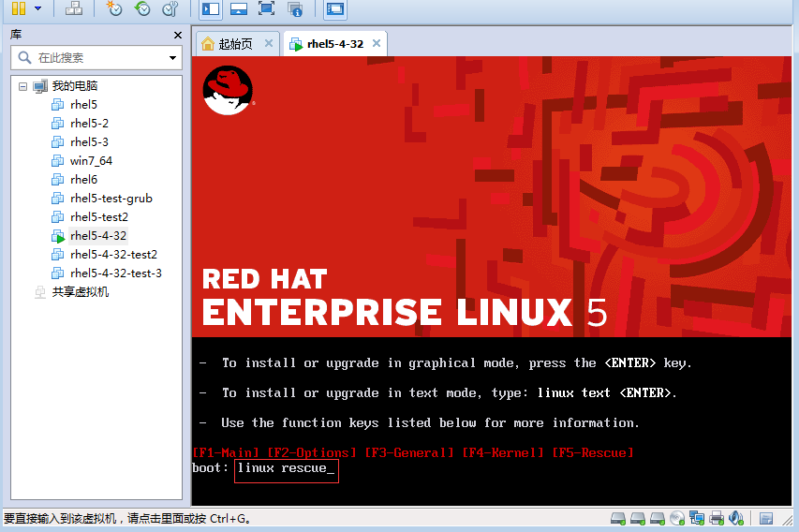Enter full screen mode

266,8
